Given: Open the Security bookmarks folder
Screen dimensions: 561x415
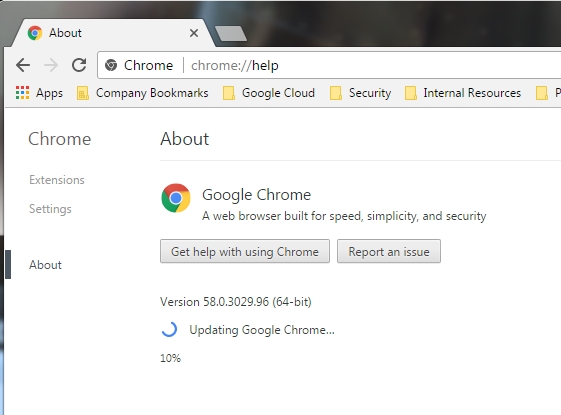Looking at the screenshot, I should coord(360,93).
